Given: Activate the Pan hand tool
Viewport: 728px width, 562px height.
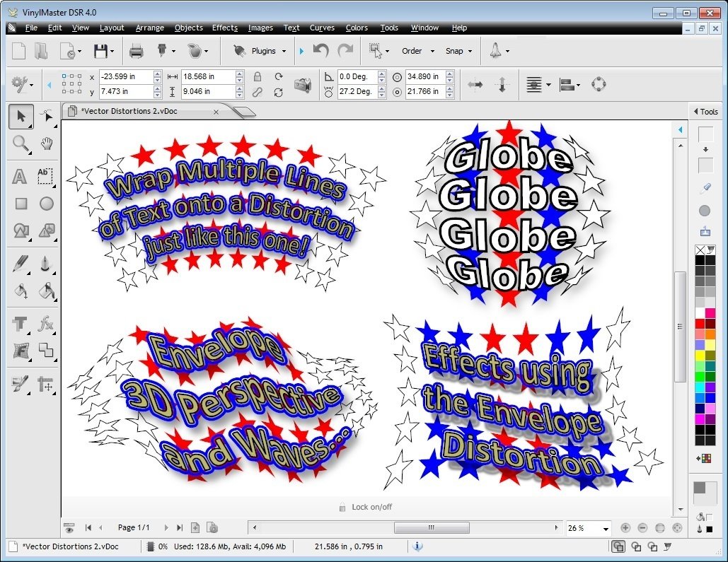Looking at the screenshot, I should tap(47, 144).
